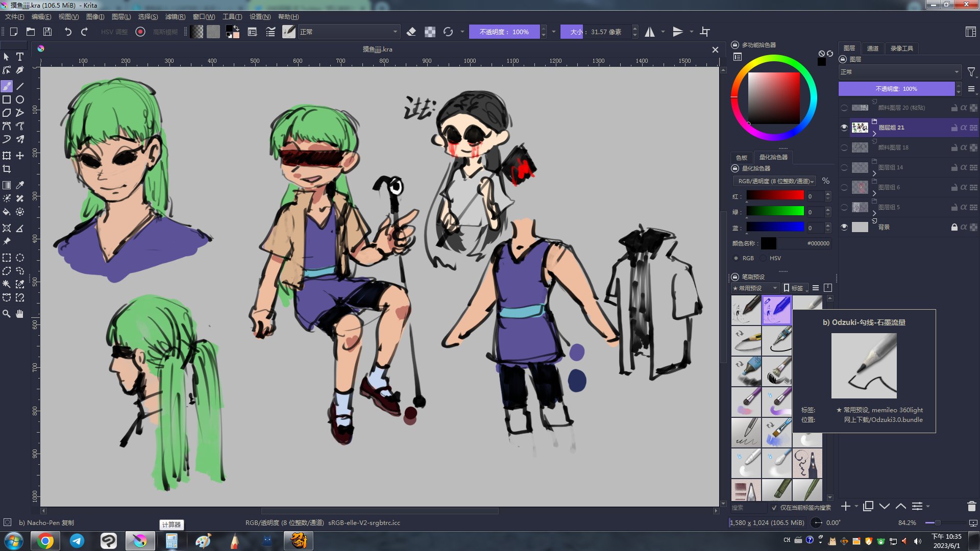Open the 滤镜(R) menu
The height and width of the screenshot is (551, 980).
tap(175, 17)
